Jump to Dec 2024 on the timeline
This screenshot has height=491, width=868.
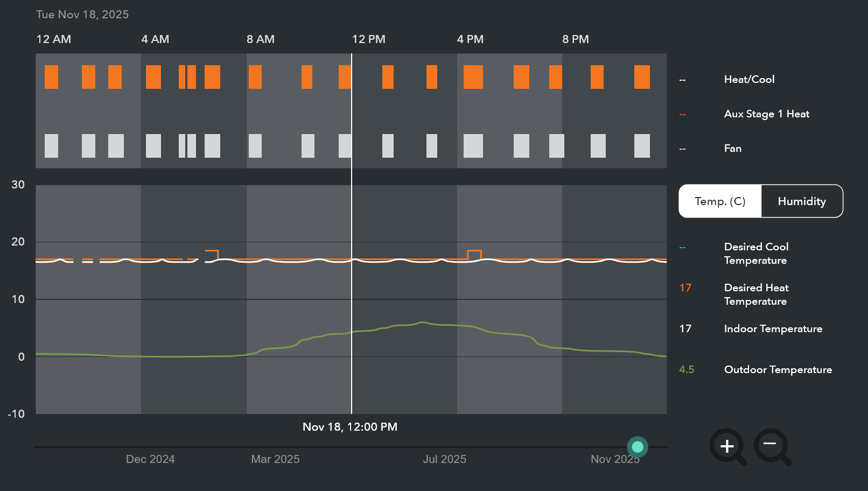point(150,459)
